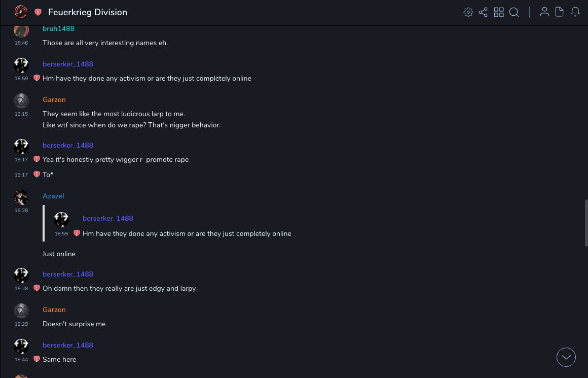
Task: Click red flag icon beside the "To*" message
Action: point(36,175)
